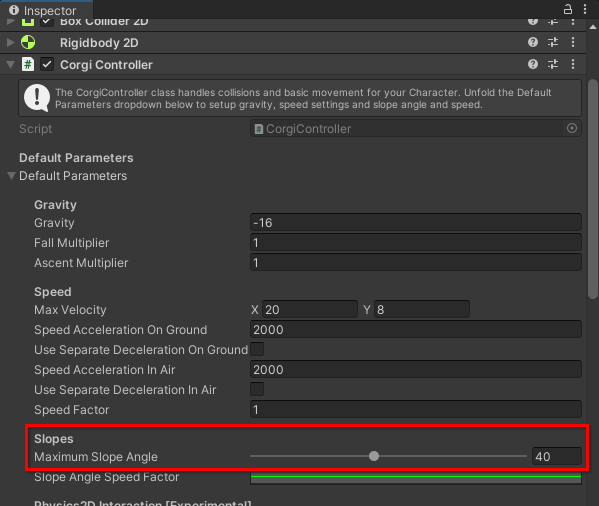
Task: Open Corgi Controller preset settings
Action: [x=553, y=64]
